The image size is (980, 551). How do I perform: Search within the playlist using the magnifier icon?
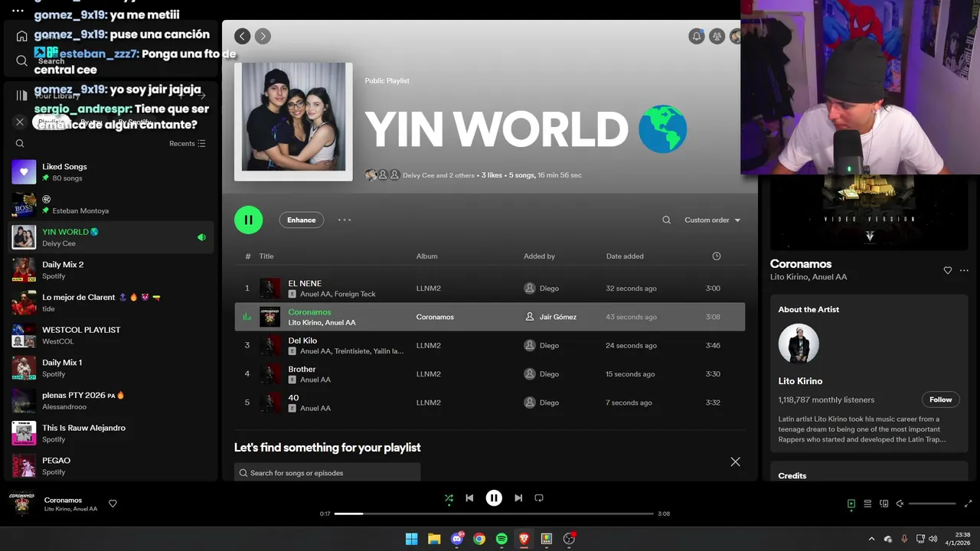pos(667,220)
